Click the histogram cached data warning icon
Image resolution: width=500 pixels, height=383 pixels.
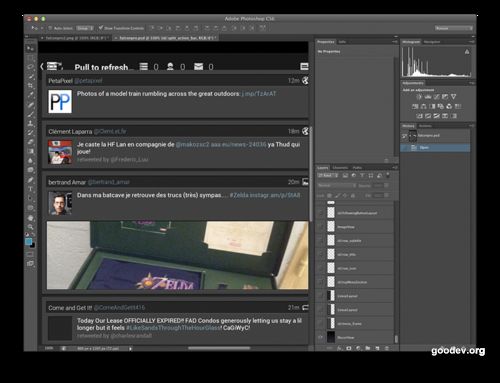point(467,52)
